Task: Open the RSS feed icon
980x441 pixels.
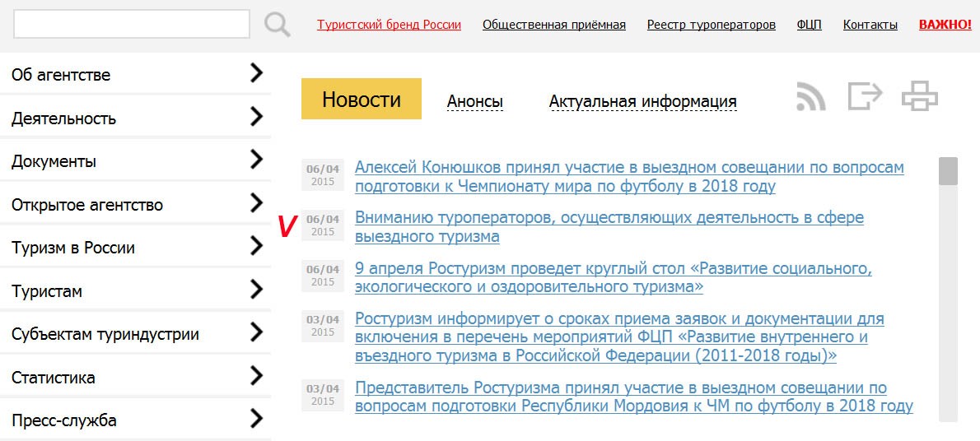Action: coord(810,98)
